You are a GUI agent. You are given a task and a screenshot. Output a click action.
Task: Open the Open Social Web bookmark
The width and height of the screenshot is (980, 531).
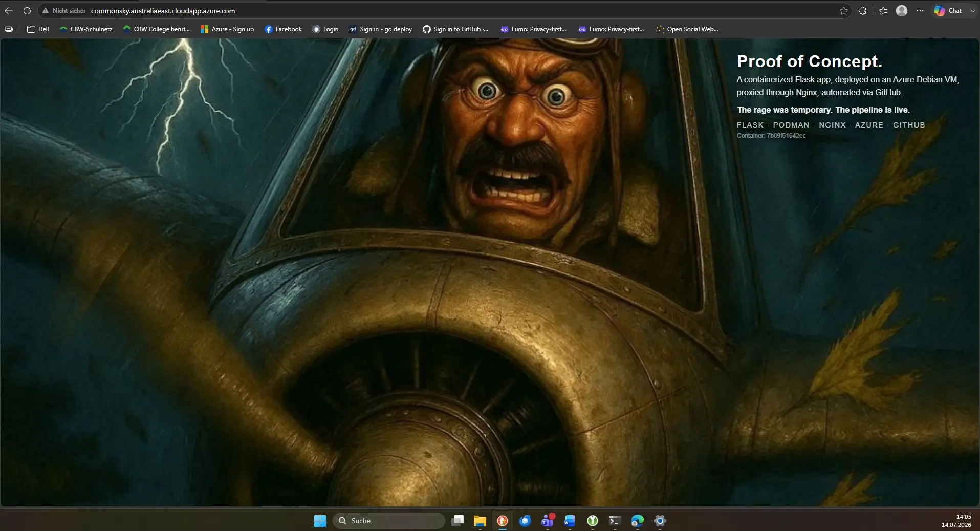(x=687, y=29)
